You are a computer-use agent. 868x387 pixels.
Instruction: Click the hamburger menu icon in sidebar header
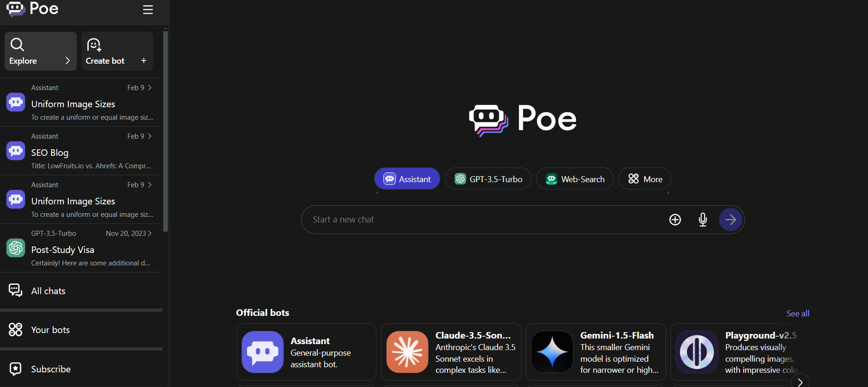tap(148, 10)
